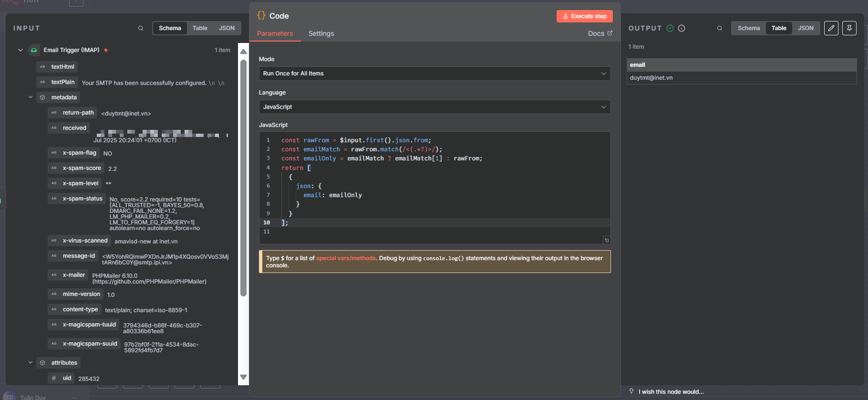This screenshot has height=400, width=868.
Task: Select the return-path field
Action: click(72, 113)
